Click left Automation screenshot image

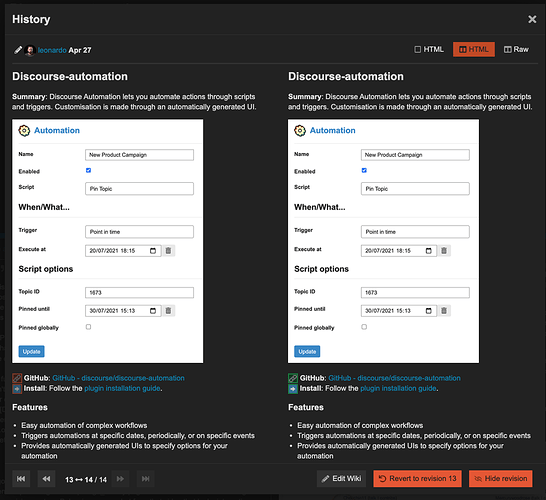[108, 241]
